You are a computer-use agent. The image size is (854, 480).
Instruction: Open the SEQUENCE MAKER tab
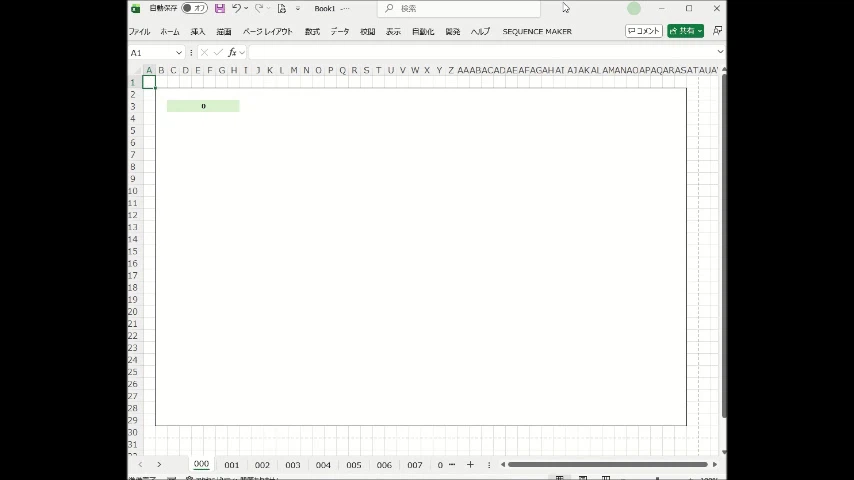coord(537,32)
